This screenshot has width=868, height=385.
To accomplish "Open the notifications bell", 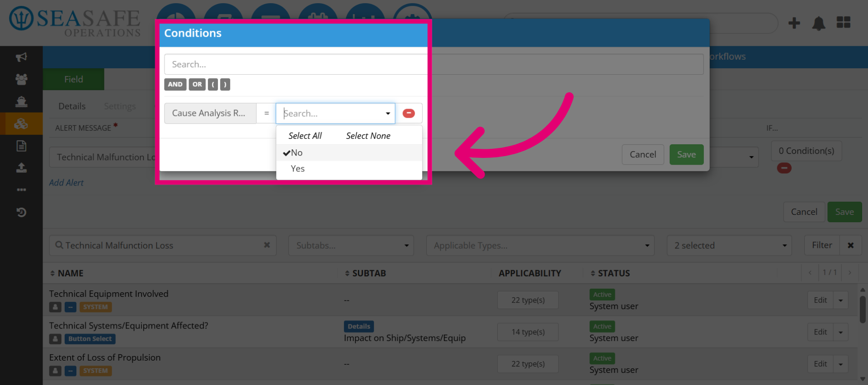I will (x=819, y=23).
